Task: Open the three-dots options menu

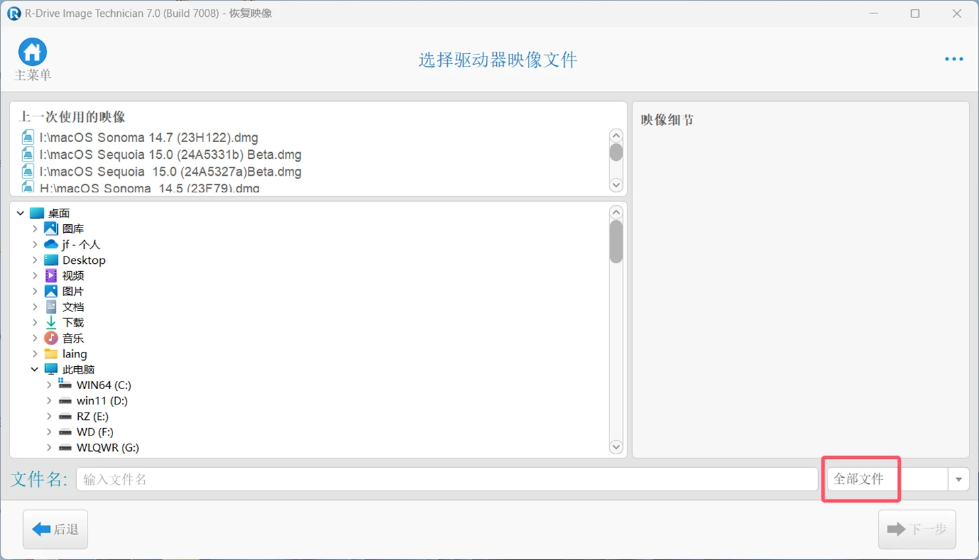Action: point(953,59)
